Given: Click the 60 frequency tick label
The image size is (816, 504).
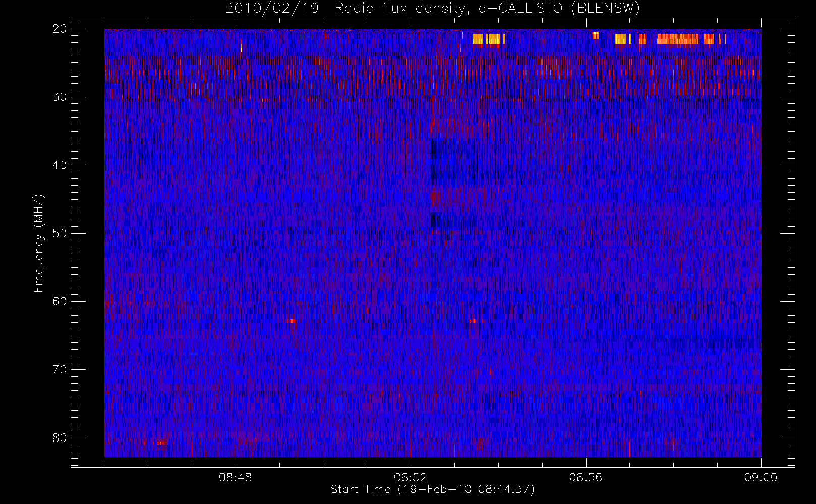Looking at the screenshot, I should 60,301.
